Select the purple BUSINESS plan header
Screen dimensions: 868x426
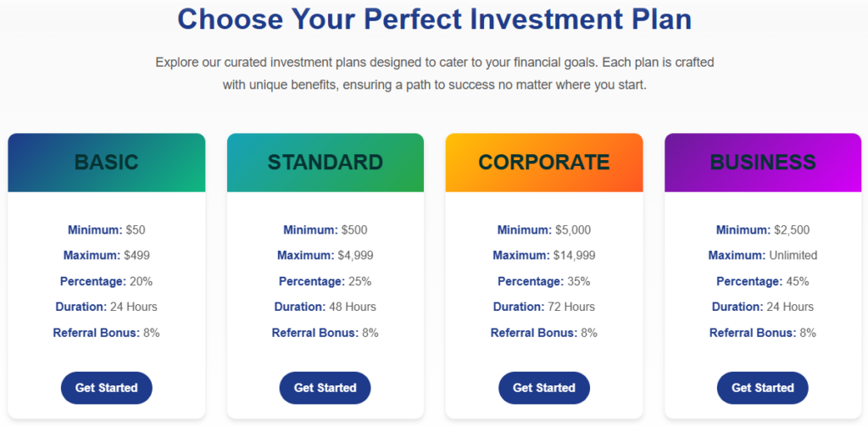(763, 163)
